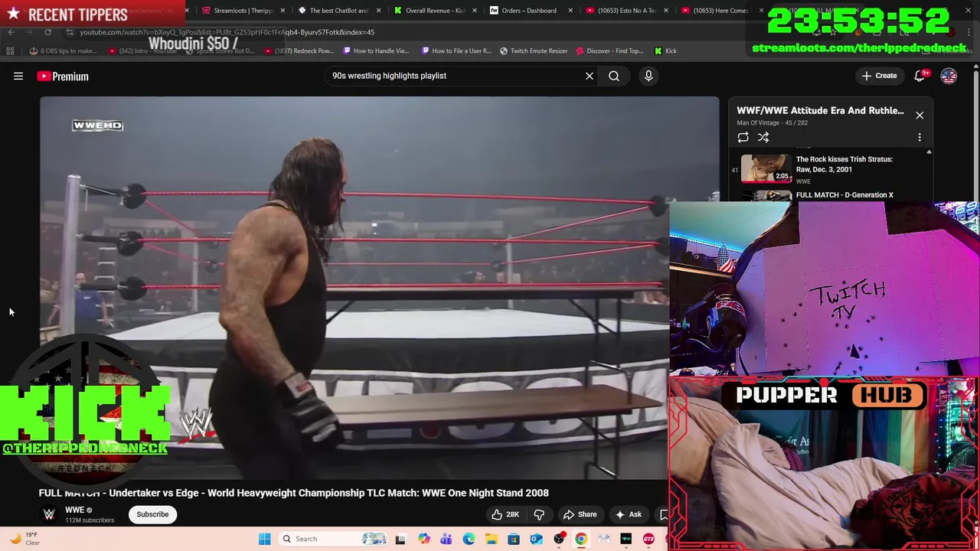This screenshot has height=551, width=980.
Task: Open Microsoft Store from taskbar
Action: tap(514, 539)
